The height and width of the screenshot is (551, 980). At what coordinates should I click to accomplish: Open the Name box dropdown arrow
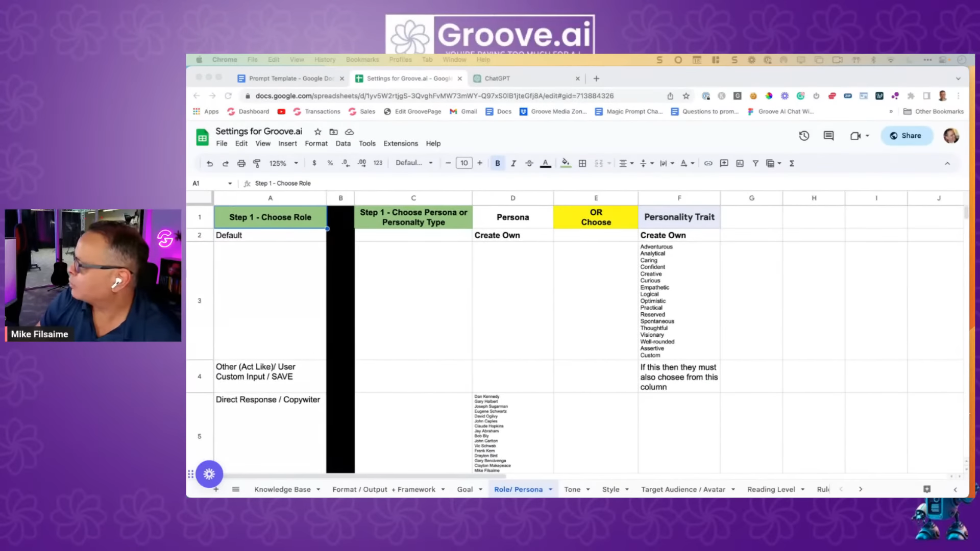[x=230, y=184]
